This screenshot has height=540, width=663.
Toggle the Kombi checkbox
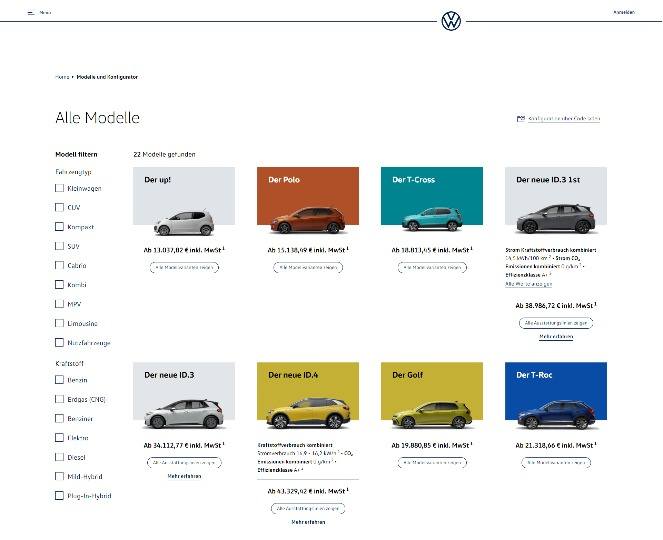(60, 285)
